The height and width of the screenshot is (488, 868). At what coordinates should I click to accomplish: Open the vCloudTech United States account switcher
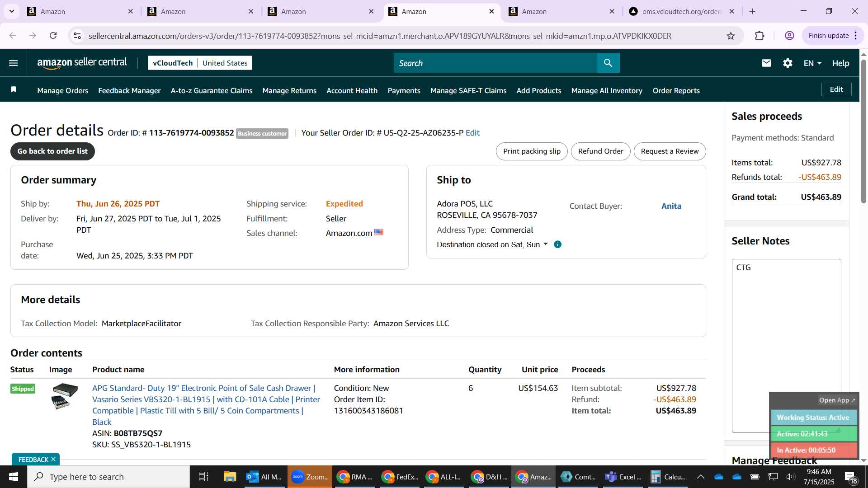(200, 63)
